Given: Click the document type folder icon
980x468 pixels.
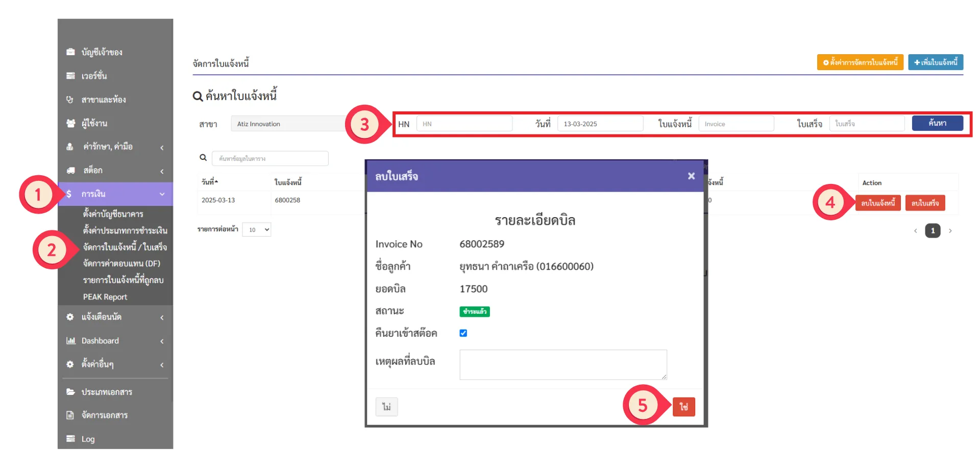Looking at the screenshot, I should pyautogui.click(x=70, y=392).
